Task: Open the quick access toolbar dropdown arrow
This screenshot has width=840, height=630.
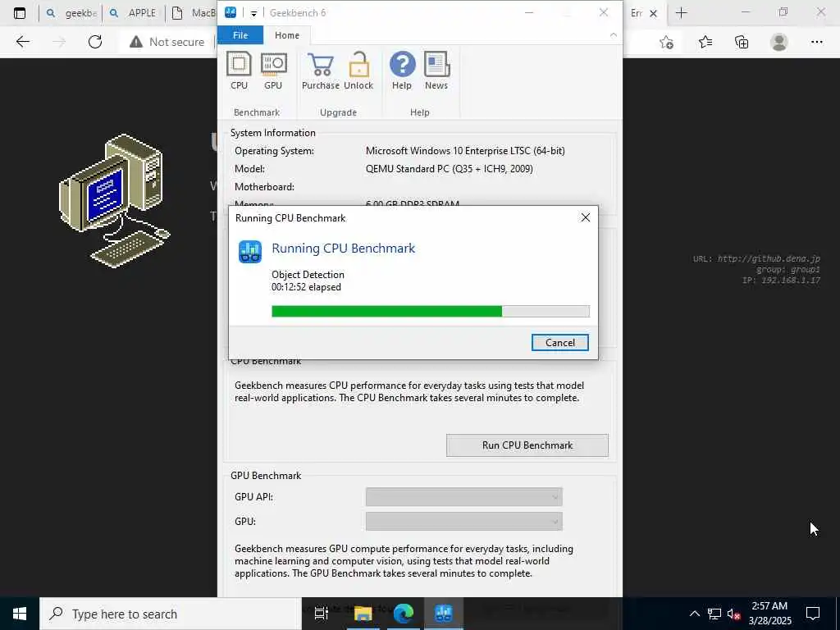Action: click(254, 13)
